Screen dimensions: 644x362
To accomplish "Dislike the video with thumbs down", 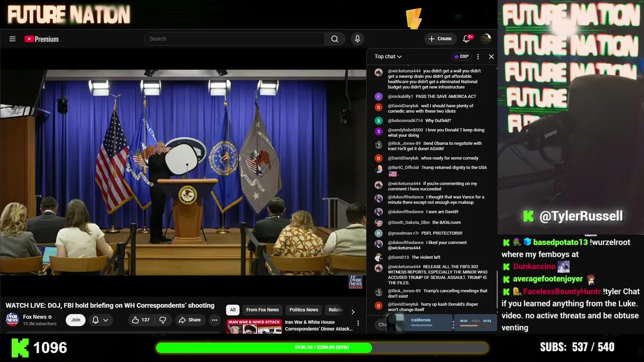I will point(163,320).
